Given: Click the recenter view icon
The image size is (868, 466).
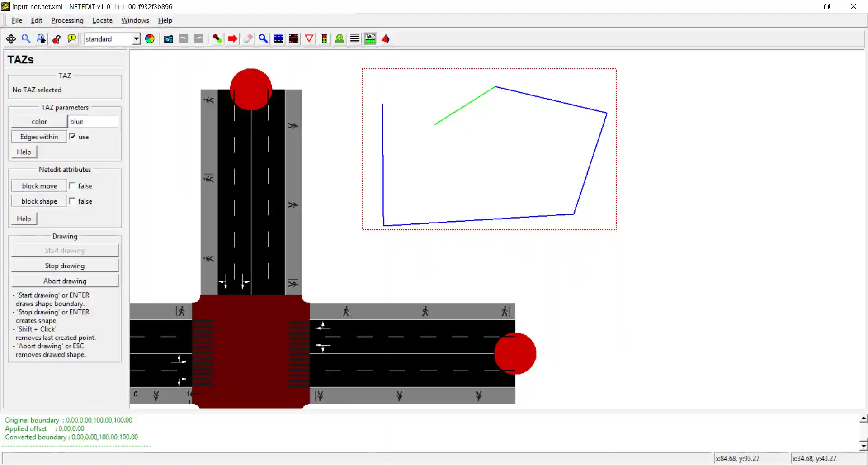Looking at the screenshot, I should 11,39.
